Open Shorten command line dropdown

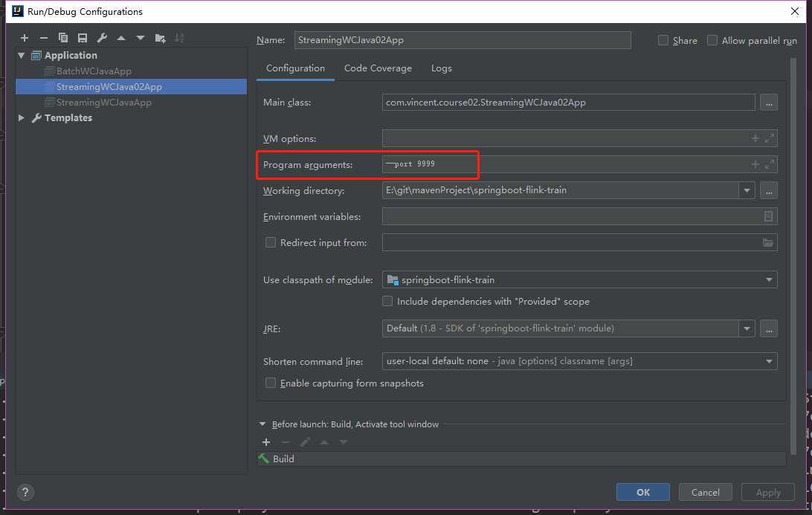769,361
